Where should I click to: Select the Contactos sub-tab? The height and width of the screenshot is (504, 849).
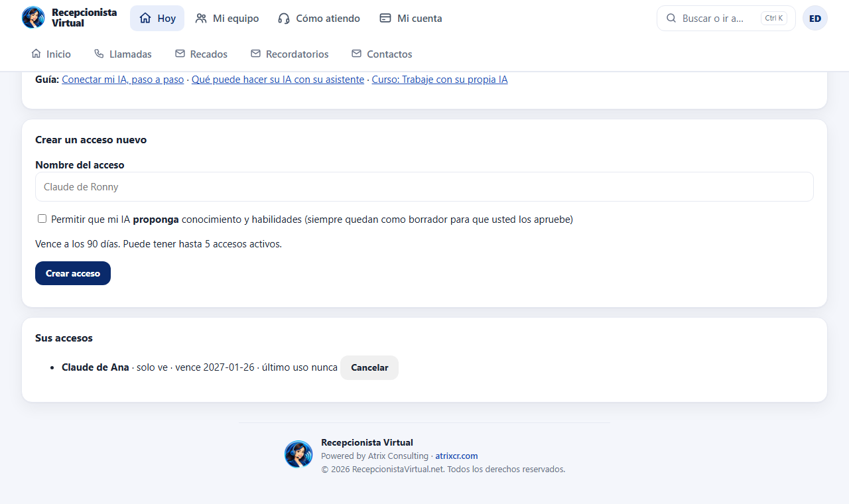[x=382, y=54]
